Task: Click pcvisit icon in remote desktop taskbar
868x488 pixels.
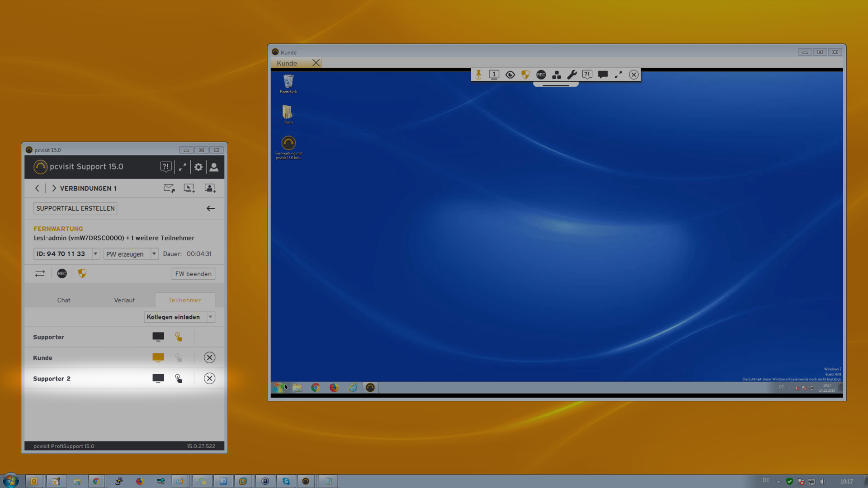Action: pyautogui.click(x=370, y=388)
